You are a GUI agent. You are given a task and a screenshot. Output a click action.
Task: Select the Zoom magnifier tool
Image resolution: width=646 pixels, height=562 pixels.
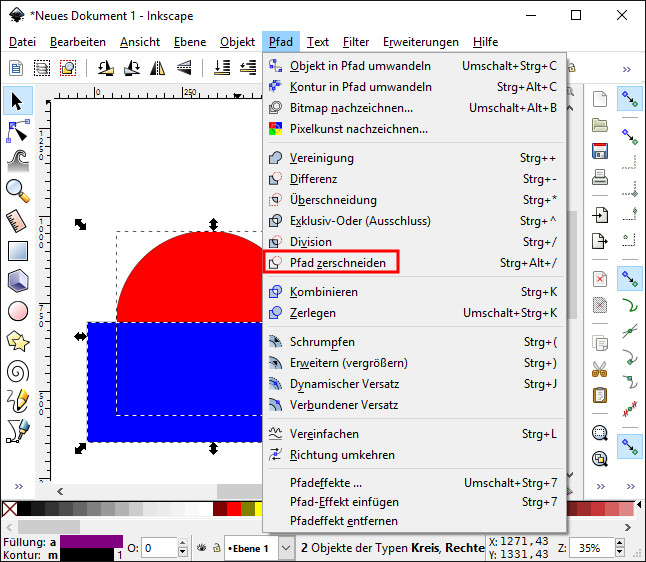[x=18, y=191]
